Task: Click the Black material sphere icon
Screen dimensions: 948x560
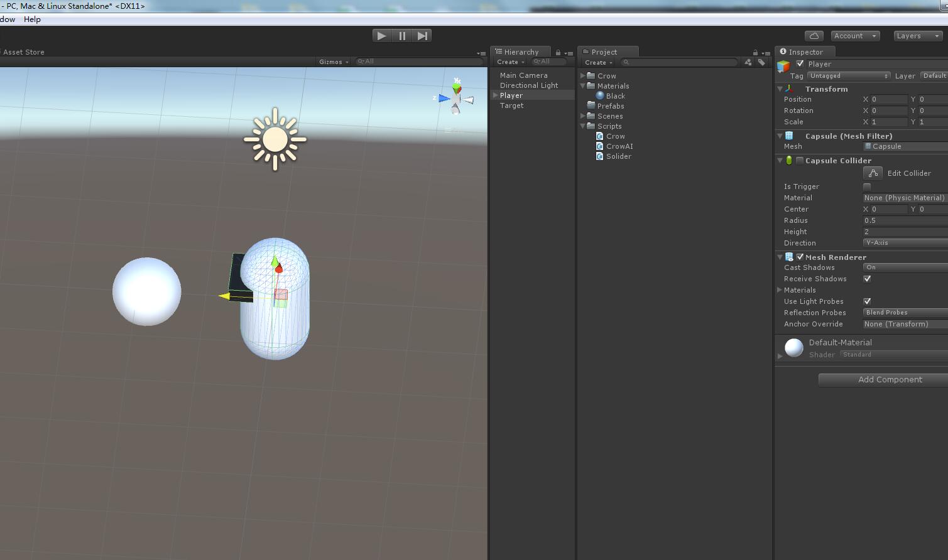Action: (600, 95)
